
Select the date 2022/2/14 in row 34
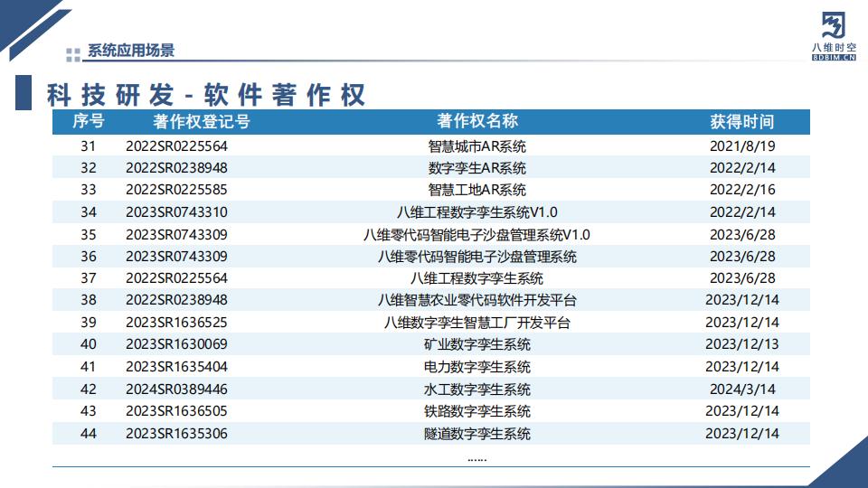click(742, 211)
